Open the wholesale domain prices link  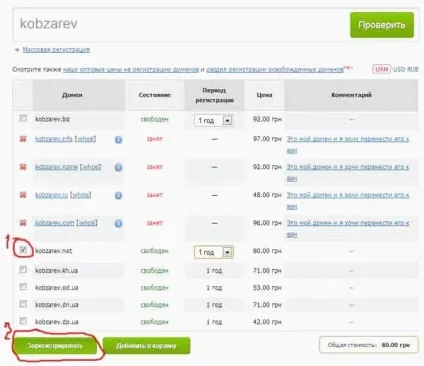(x=131, y=69)
